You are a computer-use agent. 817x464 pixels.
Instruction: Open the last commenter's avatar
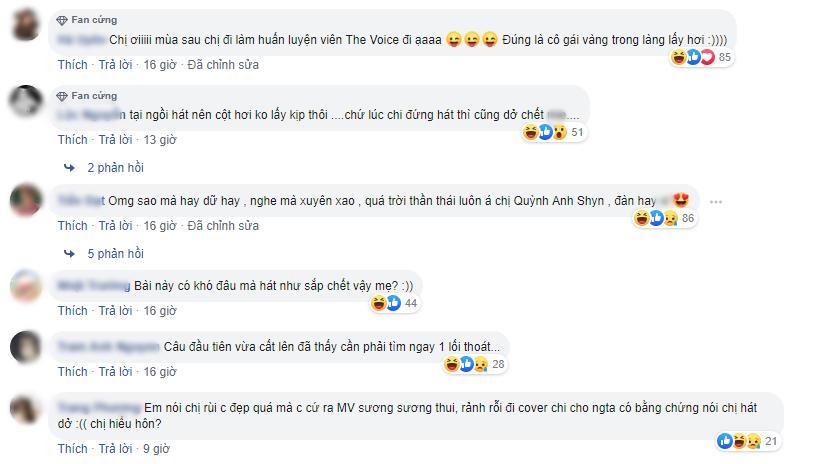26,409
